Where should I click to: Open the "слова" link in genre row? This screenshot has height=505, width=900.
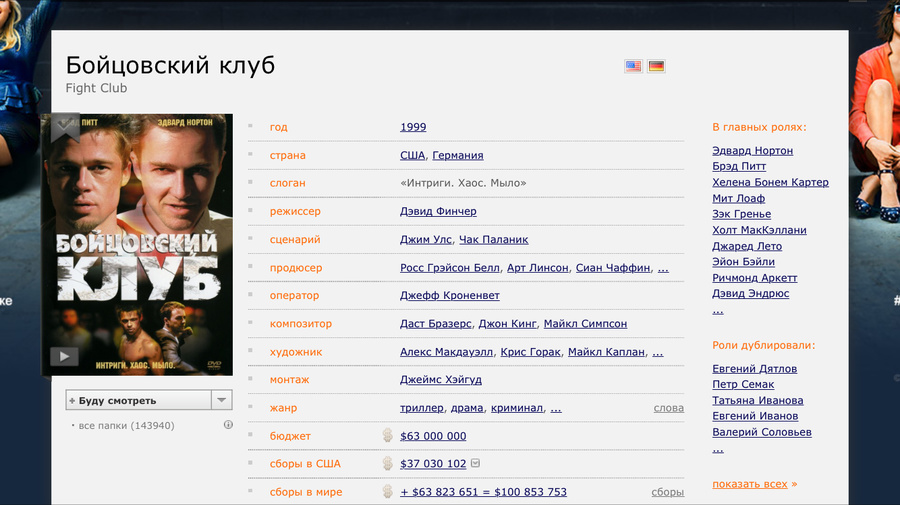click(669, 407)
